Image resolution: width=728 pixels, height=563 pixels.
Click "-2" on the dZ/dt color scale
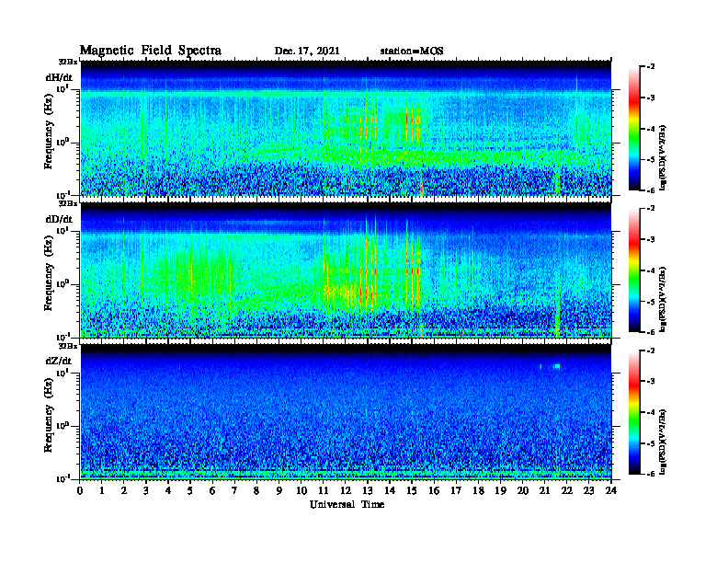pos(651,350)
